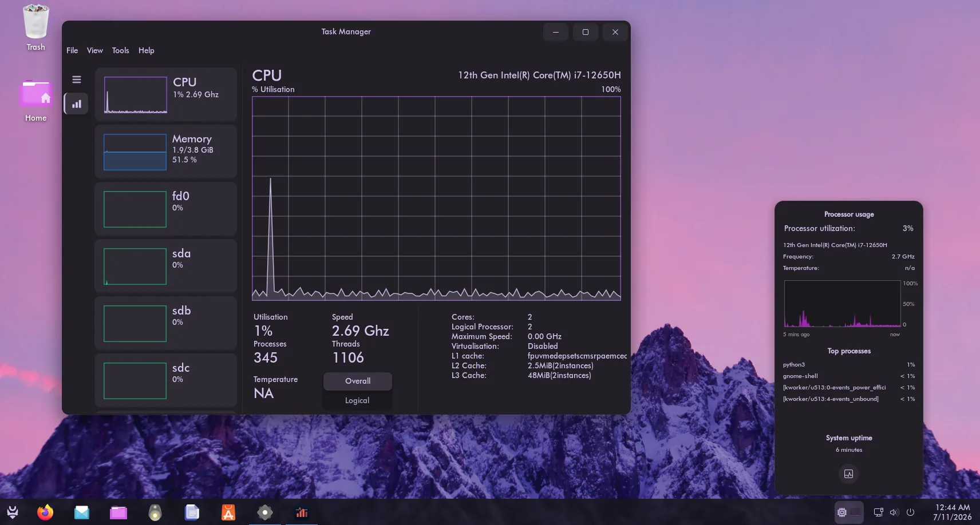
Task: Select the fd0 disk card
Action: pyautogui.click(x=165, y=209)
